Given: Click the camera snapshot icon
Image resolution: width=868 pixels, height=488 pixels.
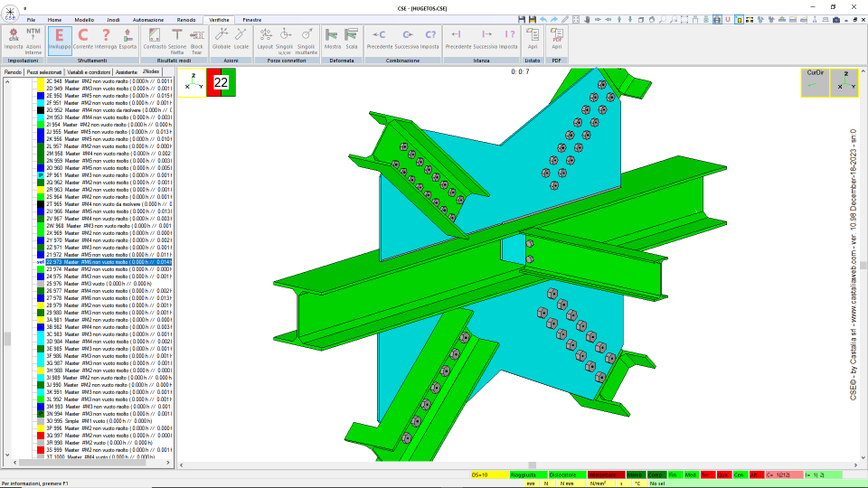Looking at the screenshot, I should [x=836, y=19].
